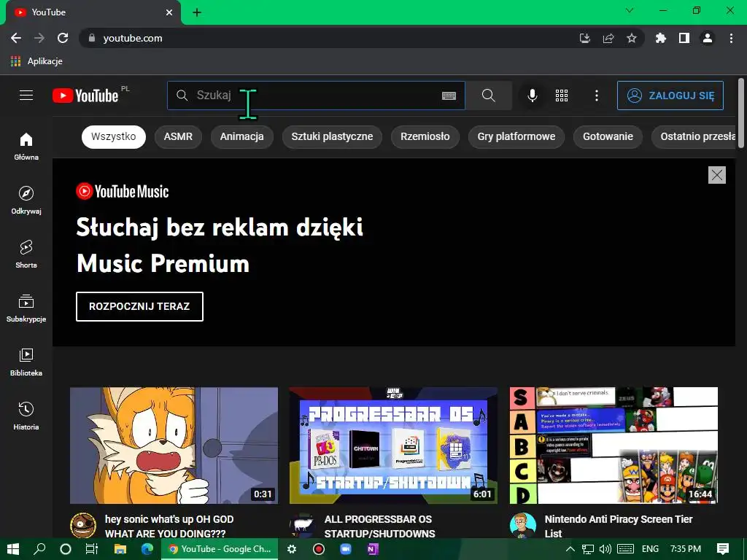The height and width of the screenshot is (560, 747).
Task: Open Chrome profile icon
Action: 708,38
